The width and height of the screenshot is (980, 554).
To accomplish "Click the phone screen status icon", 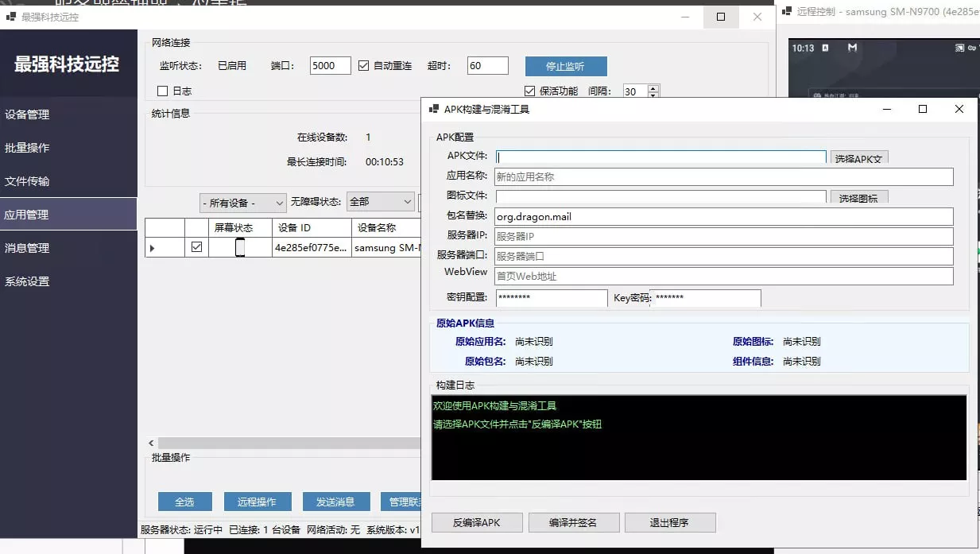I will (x=240, y=248).
